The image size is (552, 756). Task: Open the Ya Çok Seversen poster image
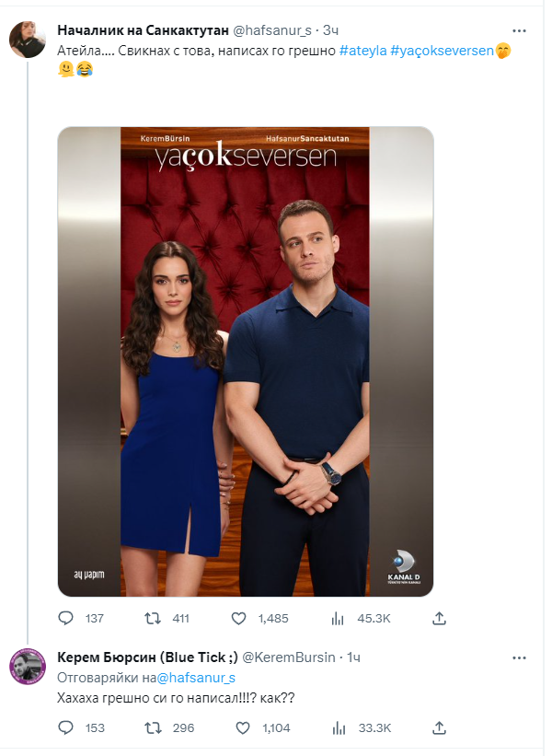pyautogui.click(x=246, y=361)
